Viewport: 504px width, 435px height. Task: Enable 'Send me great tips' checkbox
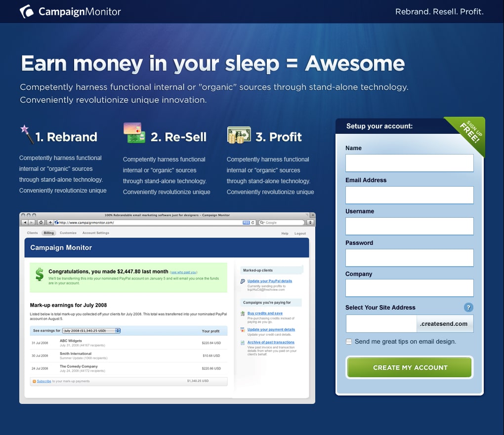[349, 342]
